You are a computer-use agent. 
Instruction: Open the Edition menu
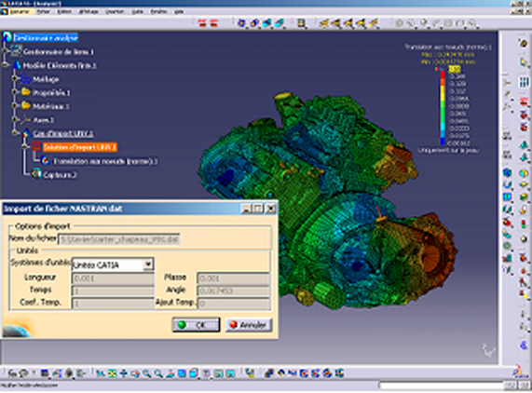(64, 11)
